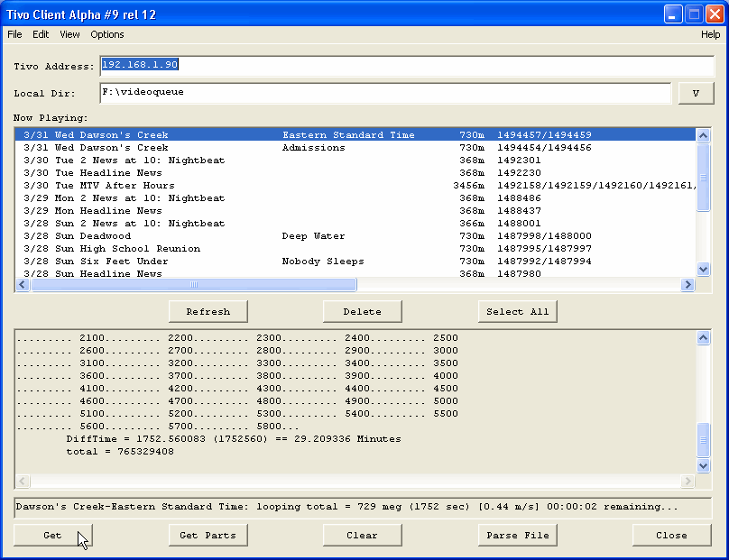The width and height of the screenshot is (729, 560).
Task: Select 3/28 Sun High School Reunion recording
Action: 355,248
